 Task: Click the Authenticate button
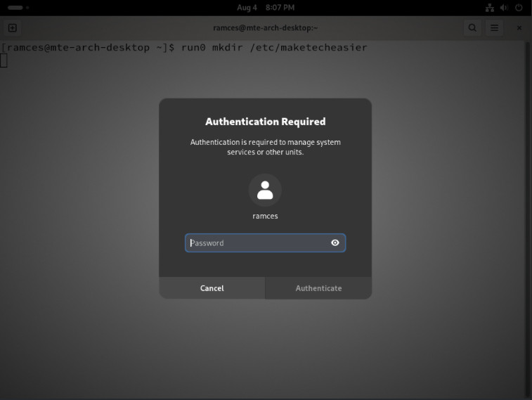pos(318,288)
